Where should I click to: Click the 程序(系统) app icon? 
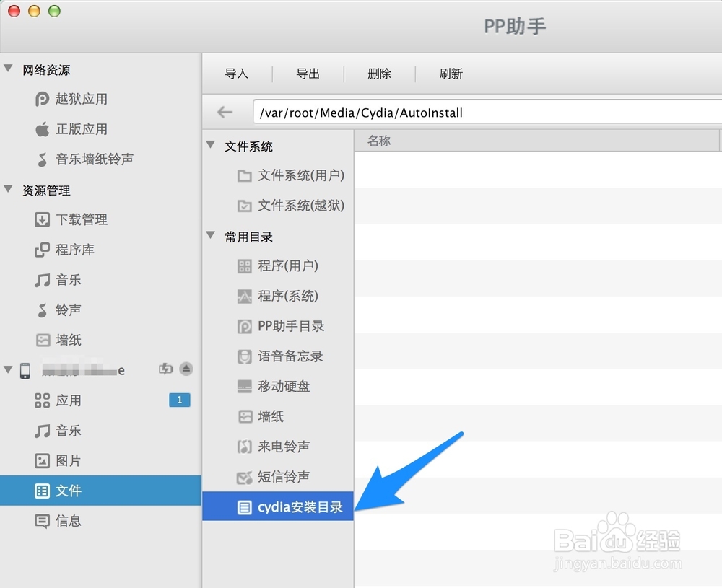click(245, 297)
